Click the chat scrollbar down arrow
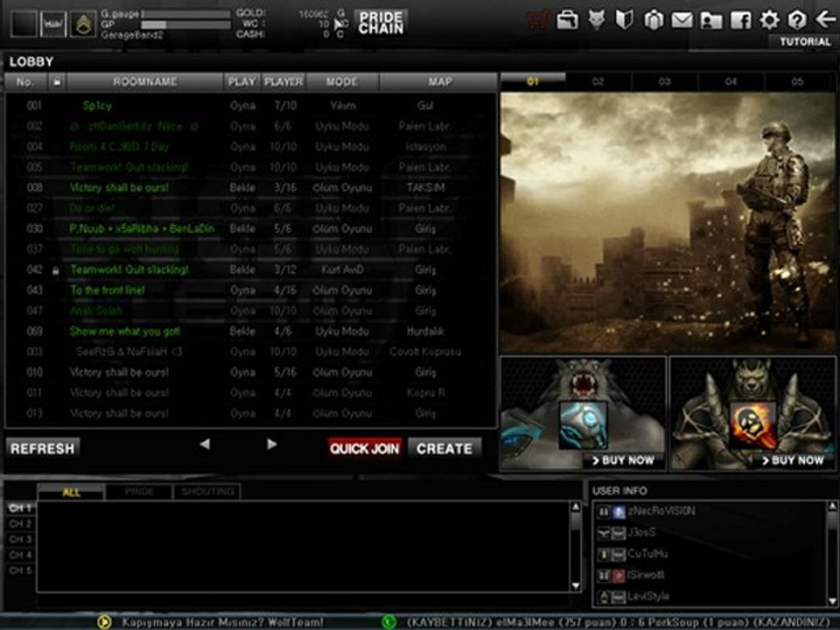 (x=576, y=586)
